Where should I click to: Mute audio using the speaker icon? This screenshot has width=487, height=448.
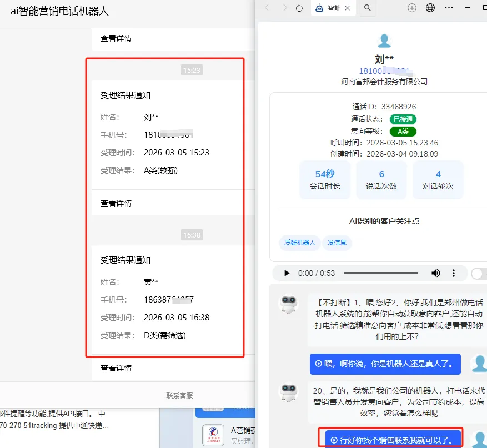tap(436, 273)
